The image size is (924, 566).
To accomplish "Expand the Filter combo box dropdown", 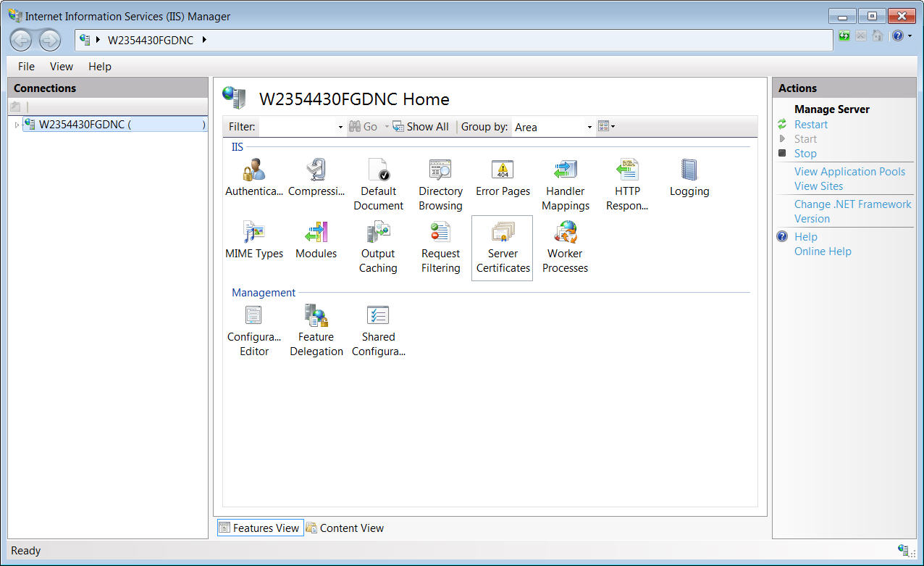I will 340,127.
